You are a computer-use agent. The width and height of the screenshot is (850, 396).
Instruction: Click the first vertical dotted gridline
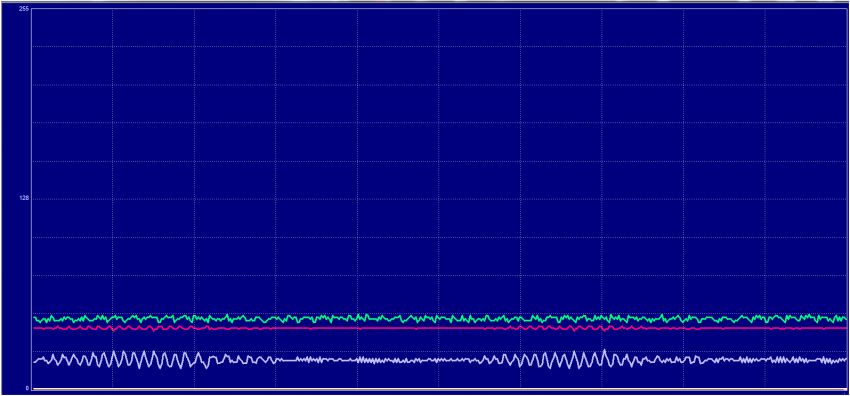(113, 198)
